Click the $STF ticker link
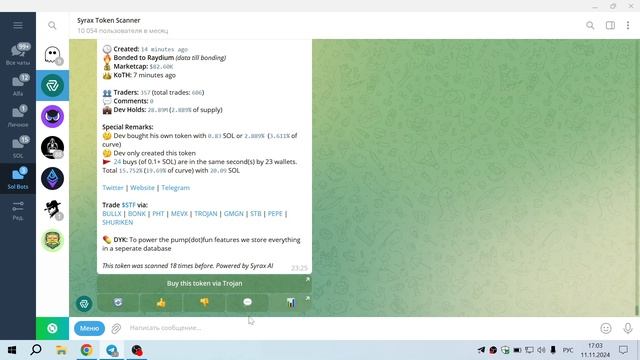 click(129, 205)
